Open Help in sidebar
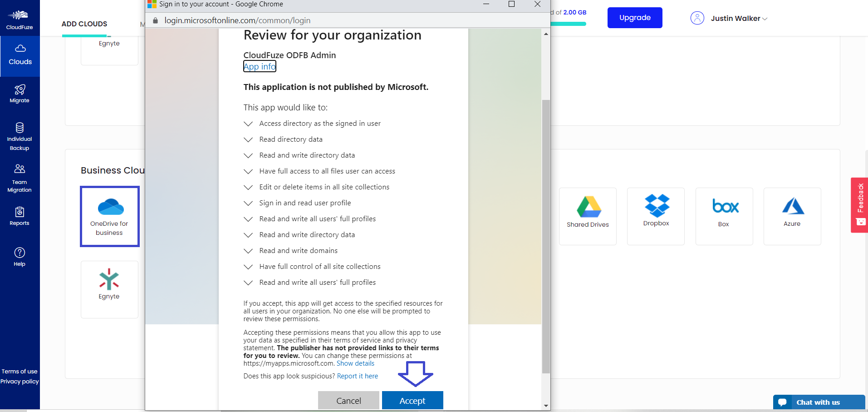This screenshot has height=412, width=868. click(20, 257)
